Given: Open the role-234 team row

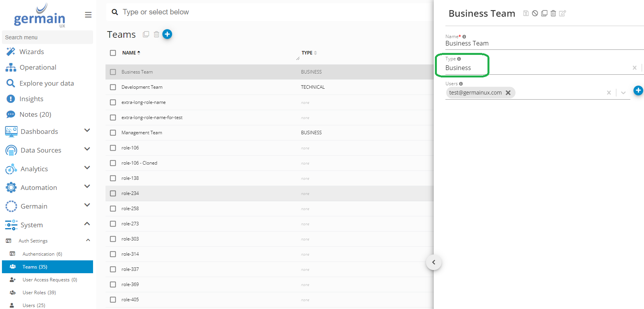Looking at the screenshot, I should point(130,193).
